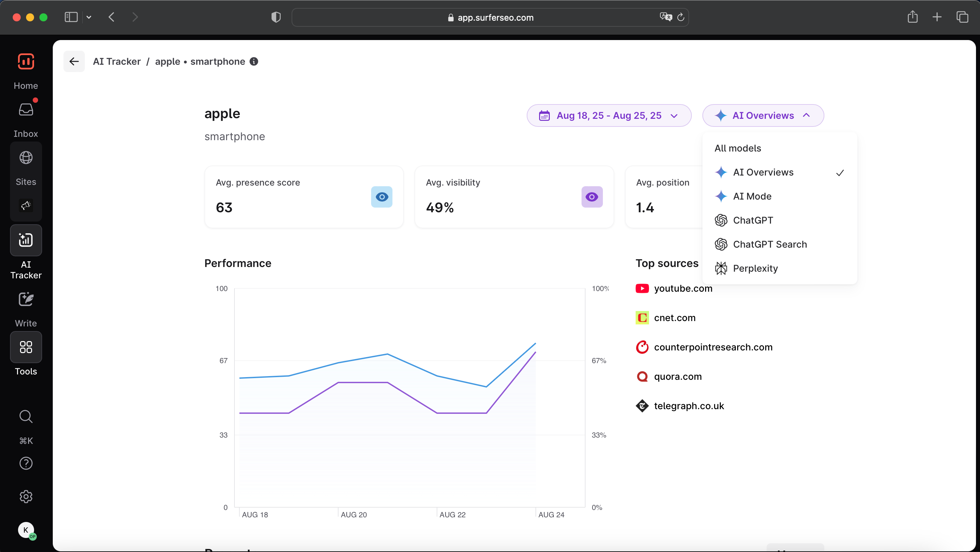The image size is (980, 552).
Task: Click the Safari address bar app.surferseo.com
Action: (x=490, y=17)
